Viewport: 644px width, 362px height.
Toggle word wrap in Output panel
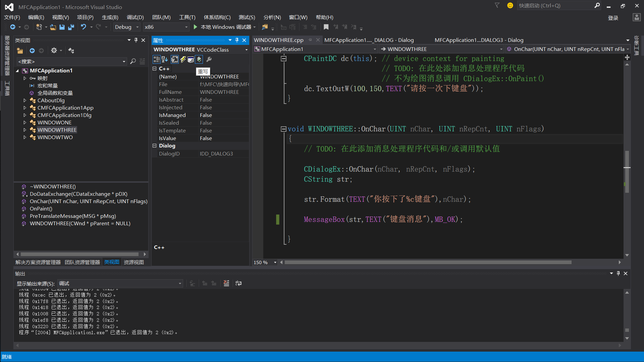(x=238, y=283)
